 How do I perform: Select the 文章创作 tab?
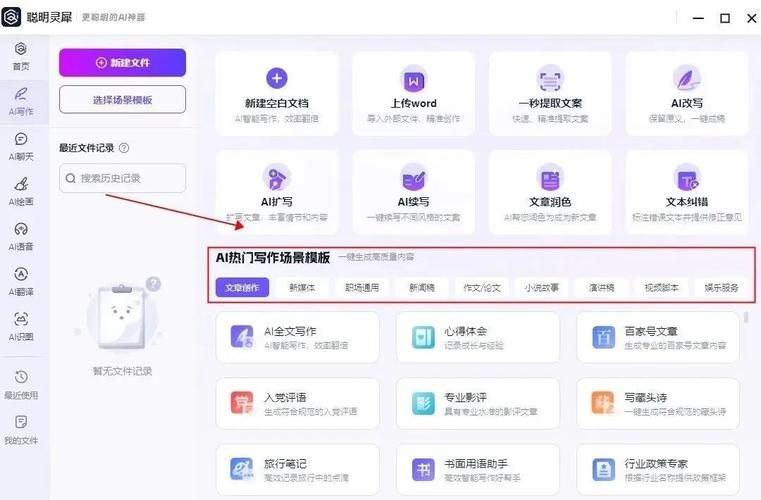[242, 287]
